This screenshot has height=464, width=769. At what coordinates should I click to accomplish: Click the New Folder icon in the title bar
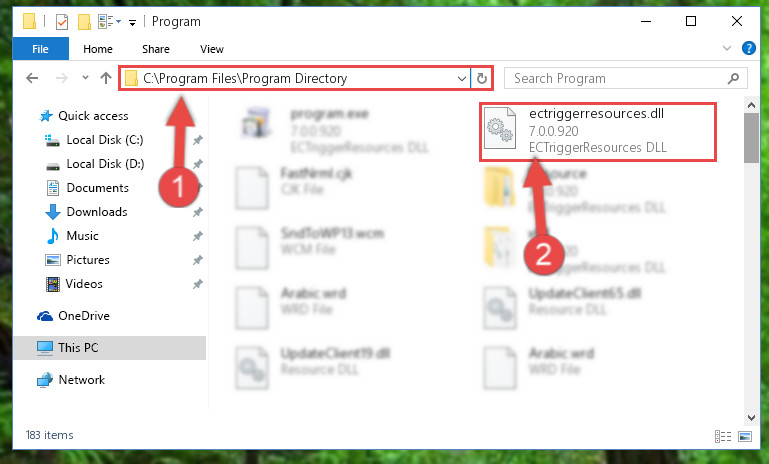[x=84, y=22]
